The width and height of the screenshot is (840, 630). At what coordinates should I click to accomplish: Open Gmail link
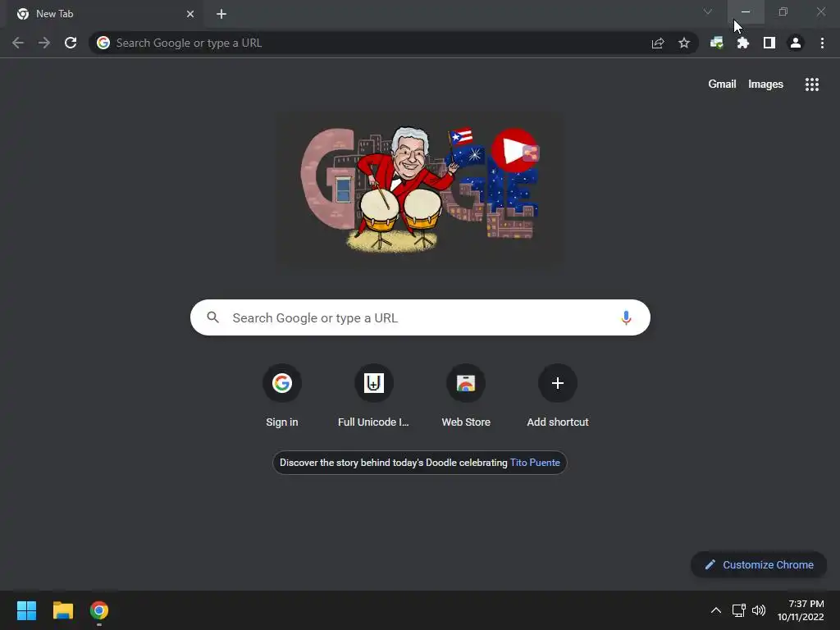722,84
